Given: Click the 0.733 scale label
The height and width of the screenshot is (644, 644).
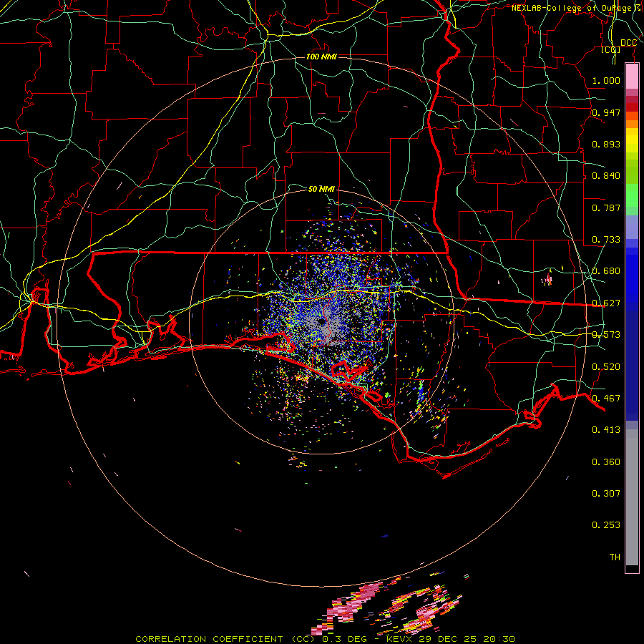Looking at the screenshot, I should 606,240.
